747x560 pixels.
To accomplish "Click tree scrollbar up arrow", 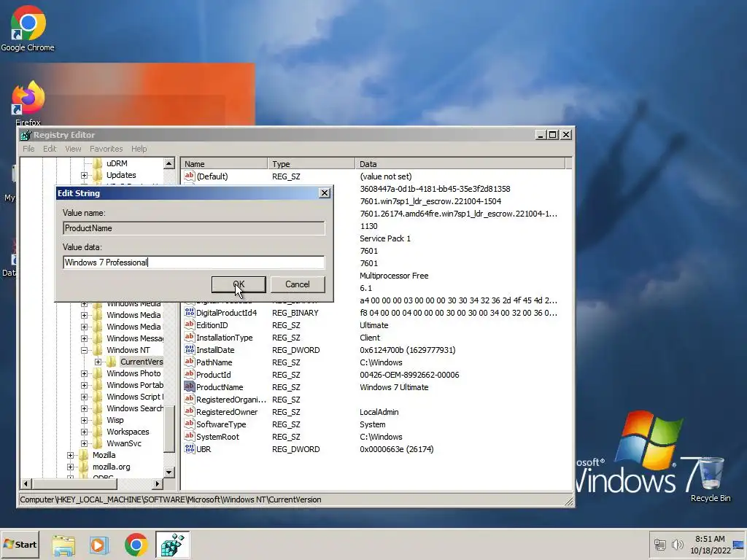I will [x=169, y=163].
